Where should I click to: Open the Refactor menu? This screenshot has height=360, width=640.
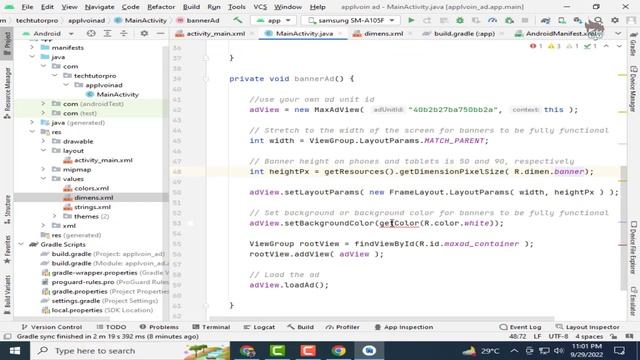[161, 7]
